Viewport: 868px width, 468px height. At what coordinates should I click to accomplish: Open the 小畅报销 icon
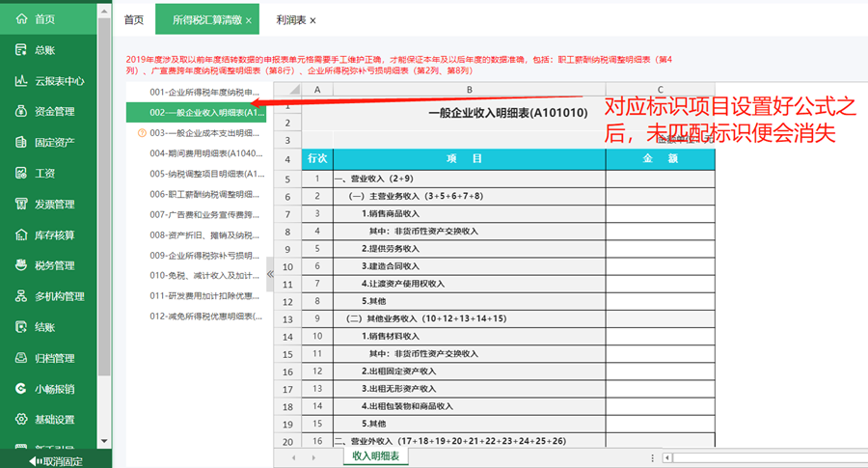coord(21,389)
